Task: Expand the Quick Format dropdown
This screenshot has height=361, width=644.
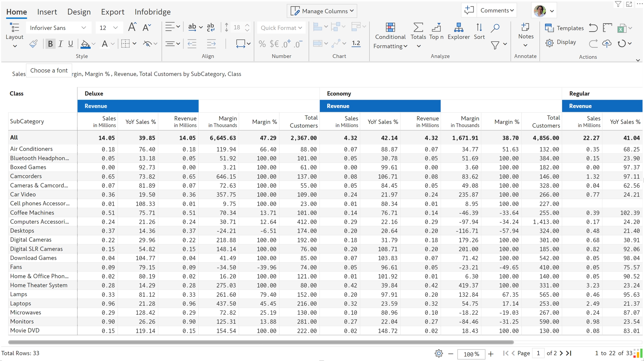Action: coord(281,28)
